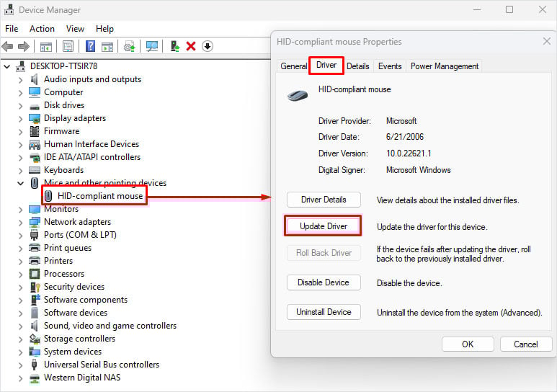Open the Action menu
The image size is (557, 392).
point(42,29)
